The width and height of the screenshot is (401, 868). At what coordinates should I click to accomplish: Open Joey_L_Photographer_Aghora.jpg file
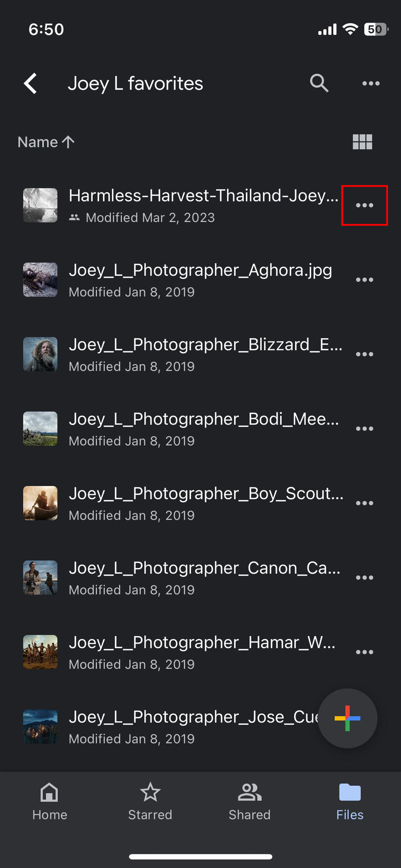click(x=200, y=280)
